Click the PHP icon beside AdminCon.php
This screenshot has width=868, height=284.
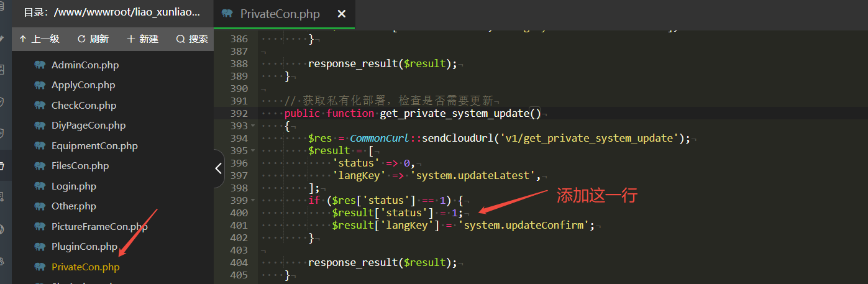click(40, 65)
